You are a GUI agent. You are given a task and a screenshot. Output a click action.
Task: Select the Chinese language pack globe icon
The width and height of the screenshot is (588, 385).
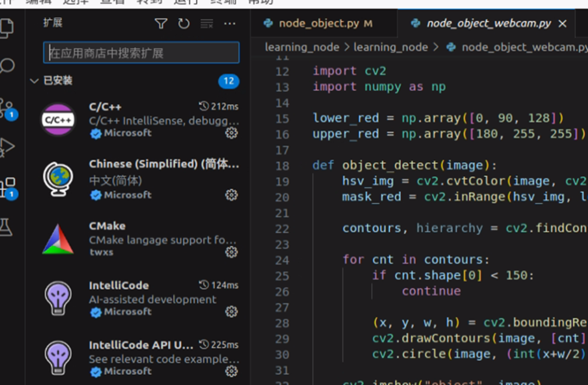coord(58,179)
